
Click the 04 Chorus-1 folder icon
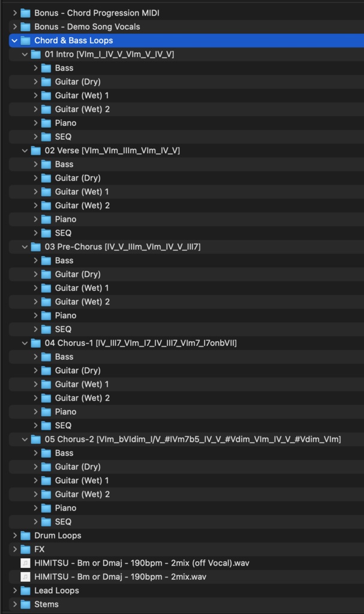click(35, 343)
